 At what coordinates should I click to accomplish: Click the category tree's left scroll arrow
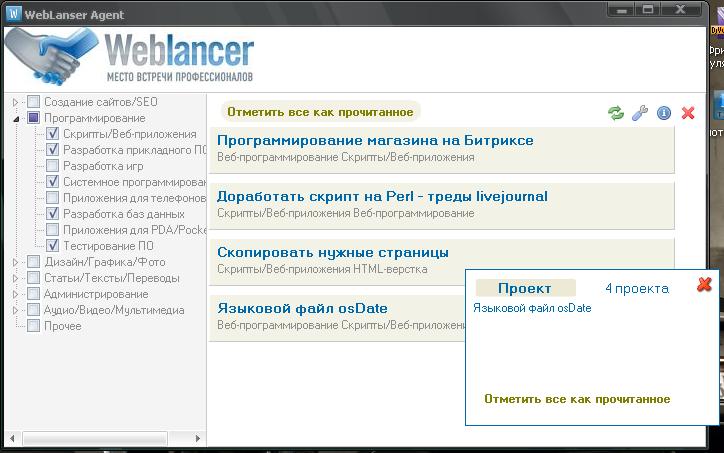[x=12, y=438]
